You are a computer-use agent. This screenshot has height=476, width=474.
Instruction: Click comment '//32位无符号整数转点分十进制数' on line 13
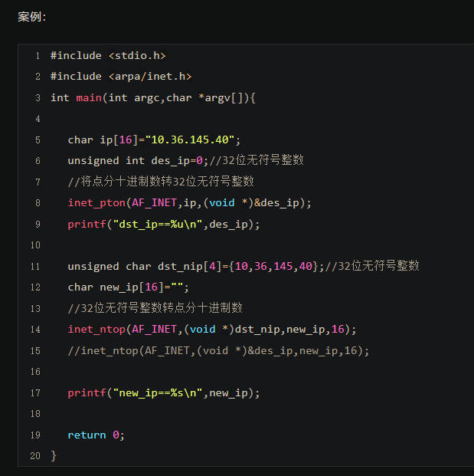[x=155, y=308]
